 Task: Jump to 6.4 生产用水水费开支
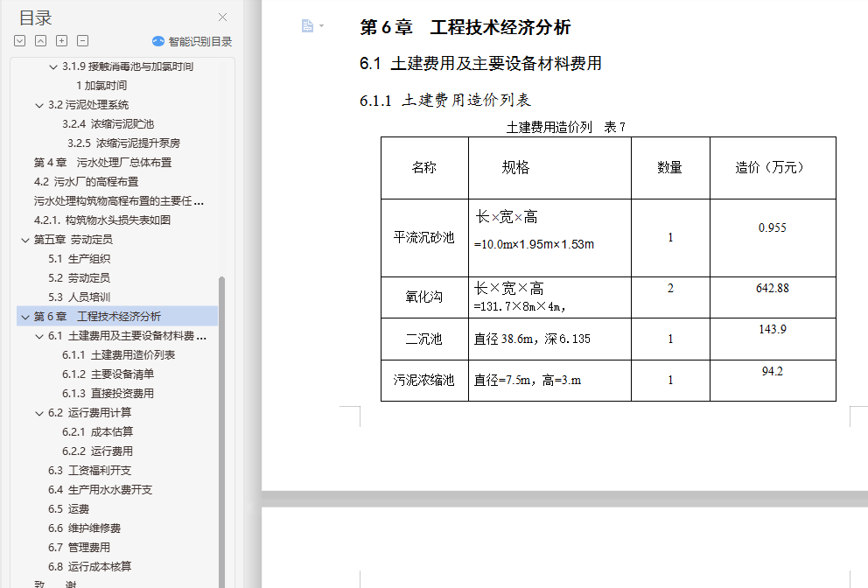101,490
